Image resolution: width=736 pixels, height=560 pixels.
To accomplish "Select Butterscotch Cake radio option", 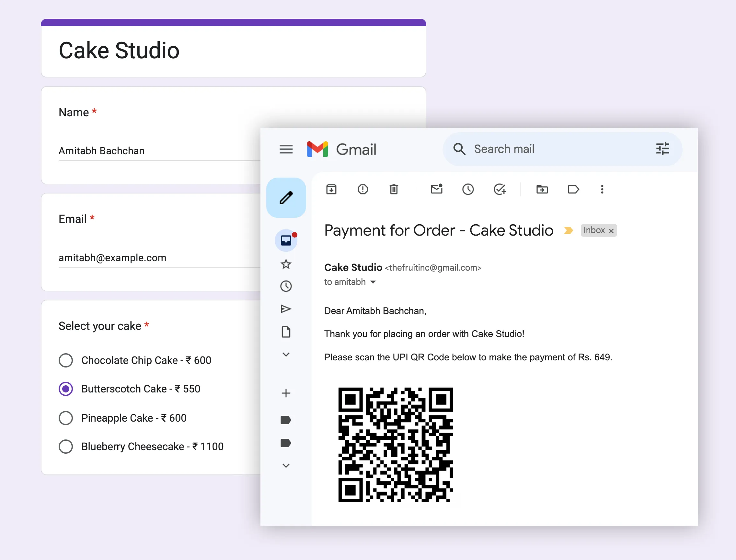I will tap(66, 389).
